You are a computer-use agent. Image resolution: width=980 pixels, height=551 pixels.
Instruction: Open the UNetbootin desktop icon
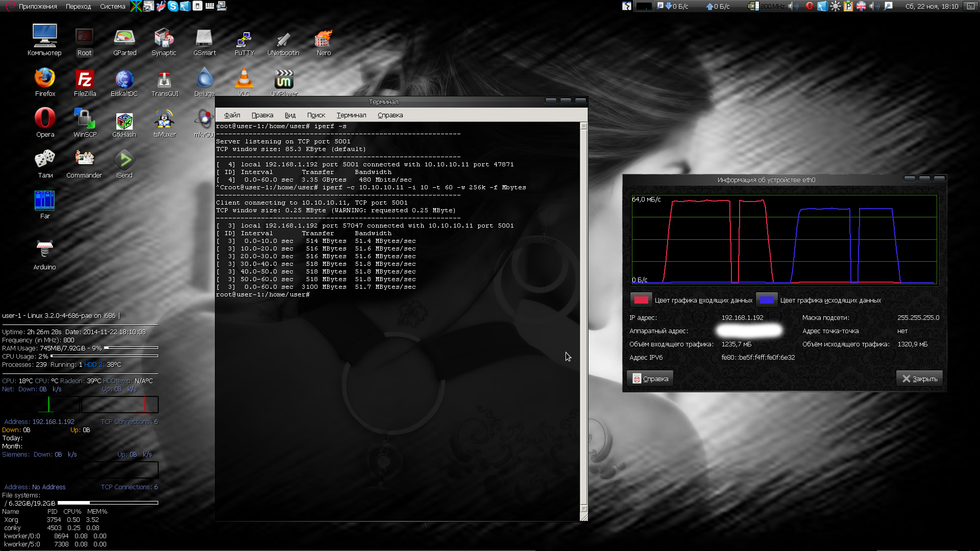point(283,40)
